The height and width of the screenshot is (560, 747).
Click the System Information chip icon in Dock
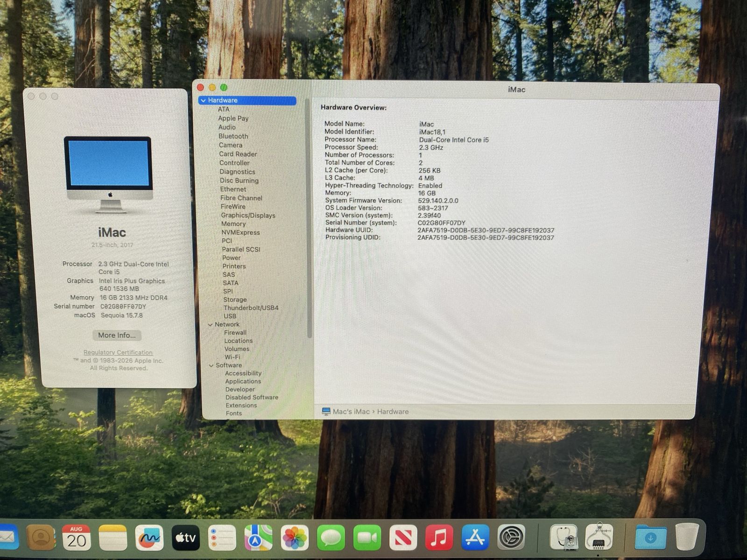599,538
